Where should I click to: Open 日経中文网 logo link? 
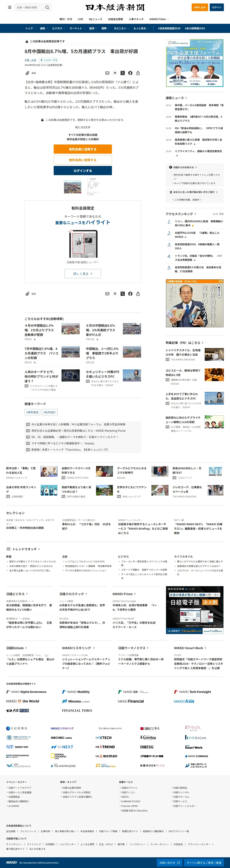[x=17, y=711]
